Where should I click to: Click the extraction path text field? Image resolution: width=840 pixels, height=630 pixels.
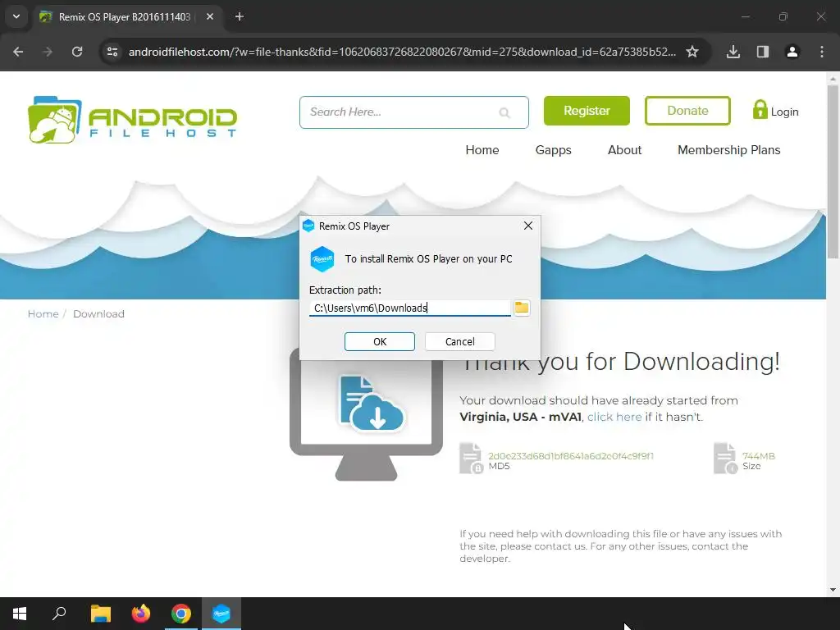pos(410,308)
